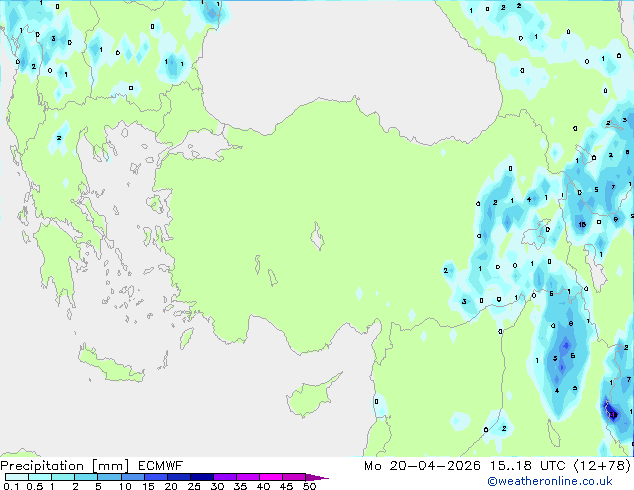Click the "Precipitation [mm]" title text

click(65, 466)
